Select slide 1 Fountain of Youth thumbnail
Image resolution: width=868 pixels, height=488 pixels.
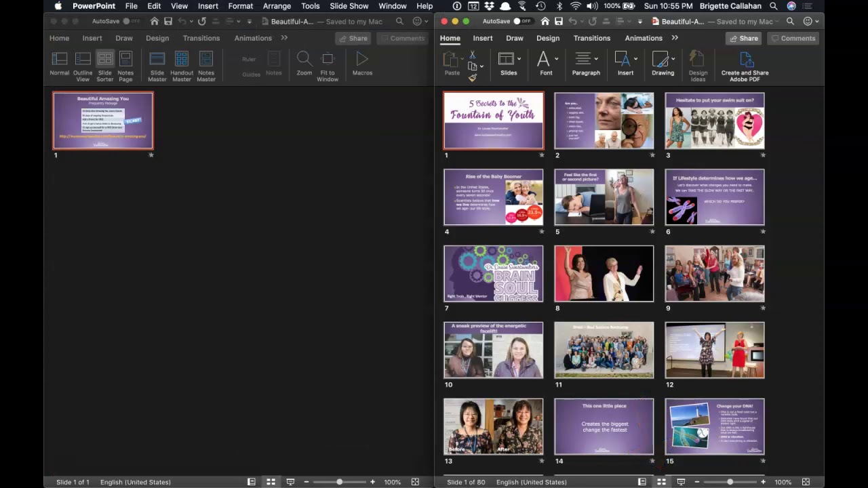click(x=494, y=121)
